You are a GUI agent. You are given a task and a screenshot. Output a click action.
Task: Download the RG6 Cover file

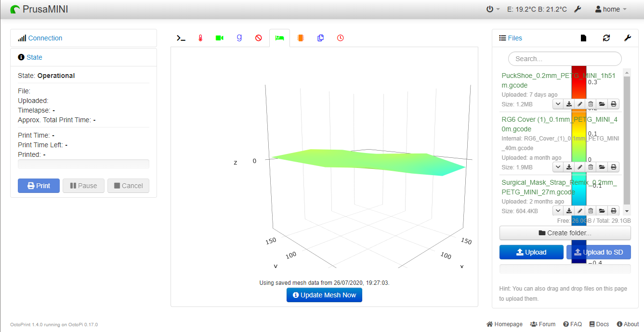coord(569,167)
